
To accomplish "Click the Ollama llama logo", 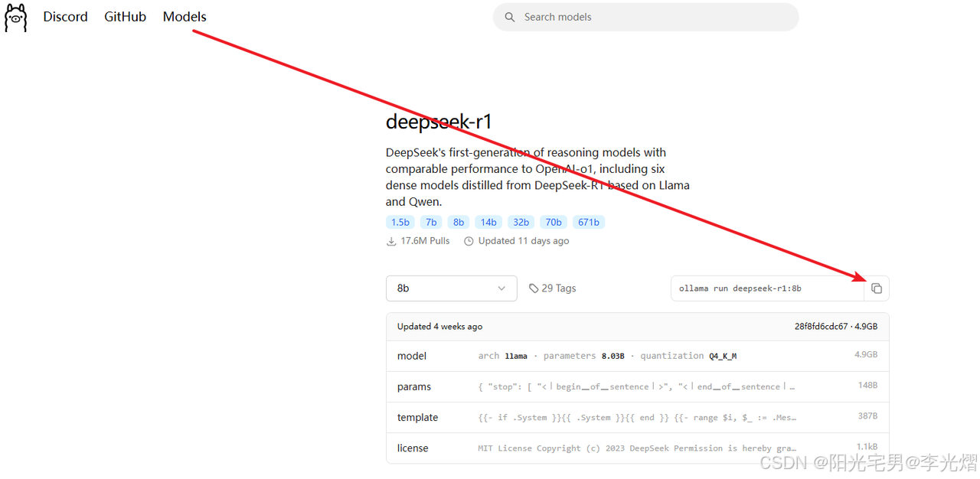I will tap(15, 16).
